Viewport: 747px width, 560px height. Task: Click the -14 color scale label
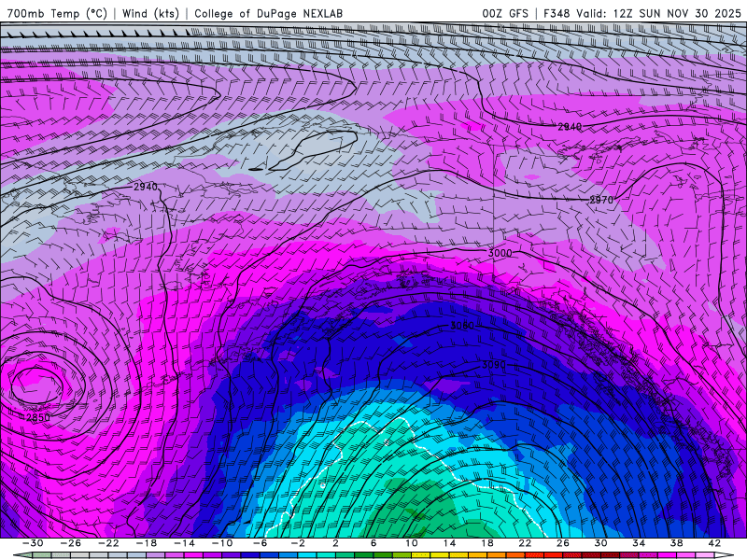click(184, 543)
